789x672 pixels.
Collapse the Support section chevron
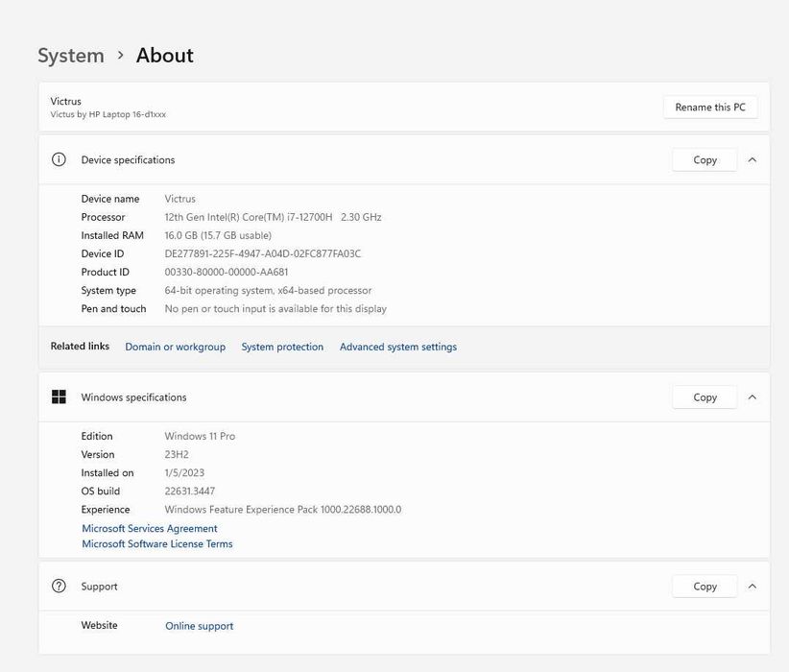tap(753, 586)
